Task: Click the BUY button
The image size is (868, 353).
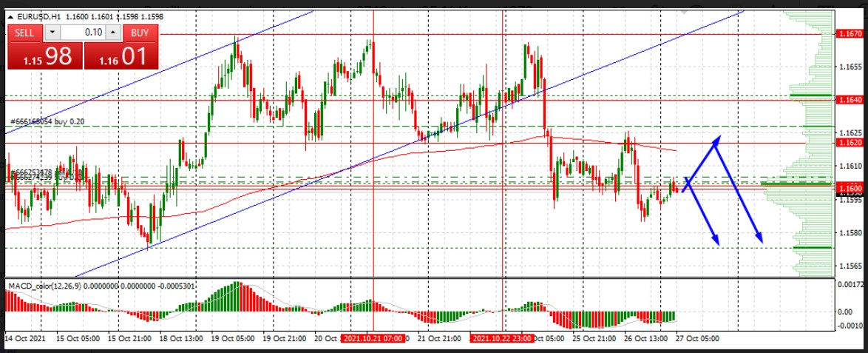Action: (x=140, y=33)
